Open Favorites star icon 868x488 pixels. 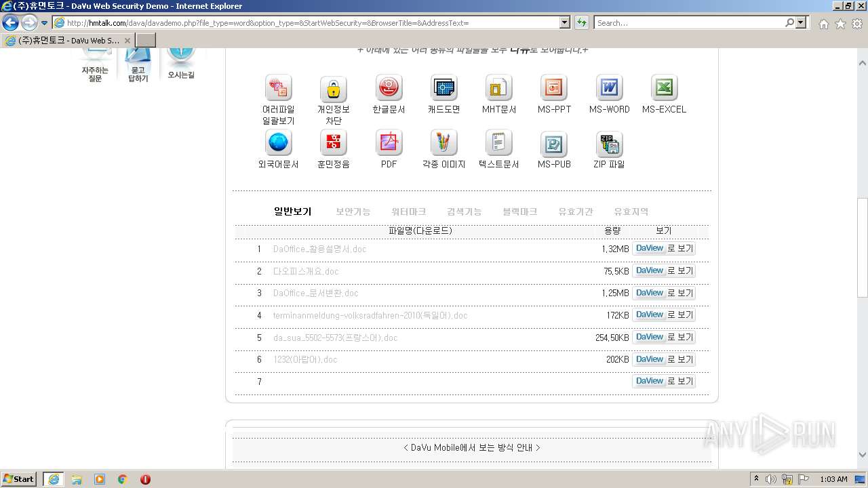coord(840,24)
